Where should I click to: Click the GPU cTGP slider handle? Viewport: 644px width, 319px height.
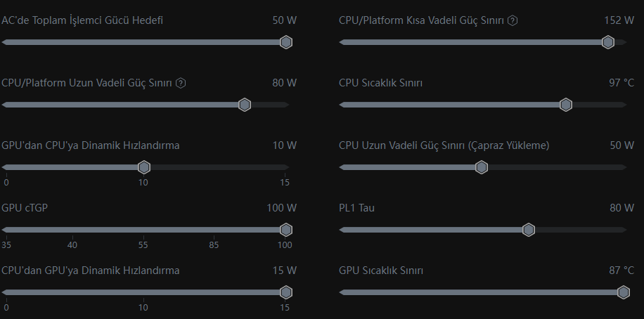click(x=286, y=230)
